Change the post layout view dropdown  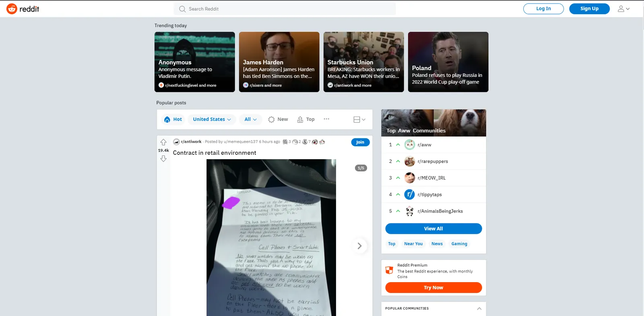pos(359,119)
